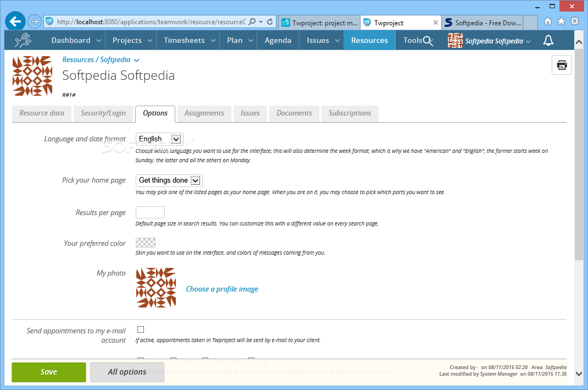Image resolution: width=588 pixels, height=390 pixels.
Task: Click scrollbar up arrow
Action: click(x=579, y=42)
